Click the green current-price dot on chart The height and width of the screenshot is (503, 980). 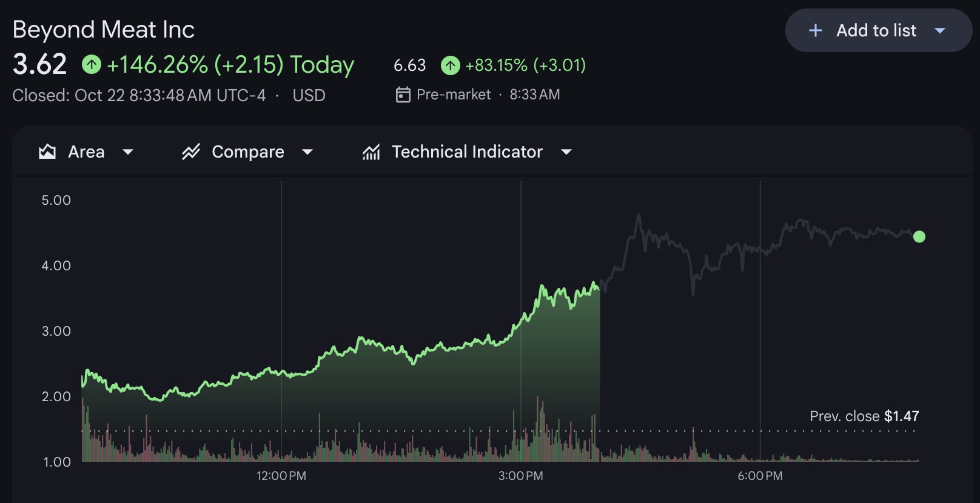click(919, 237)
